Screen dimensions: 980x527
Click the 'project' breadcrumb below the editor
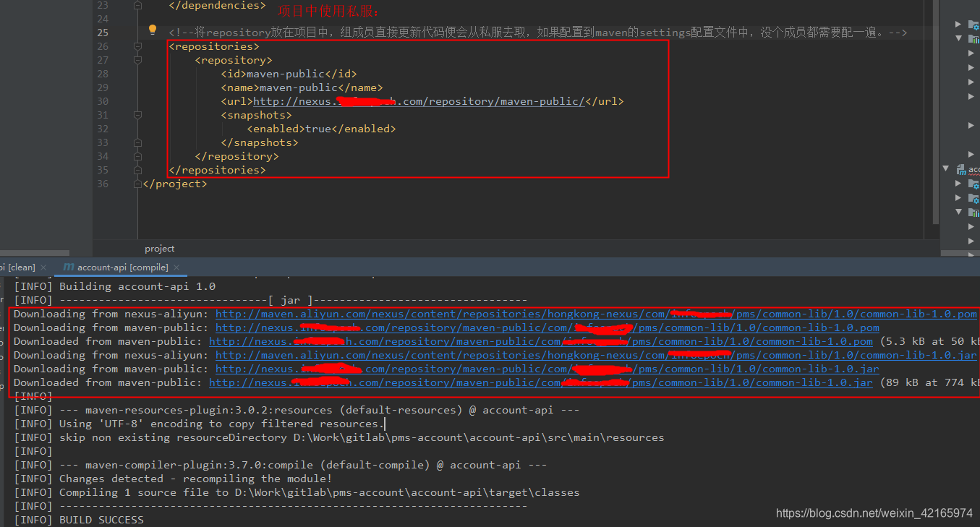coord(160,249)
